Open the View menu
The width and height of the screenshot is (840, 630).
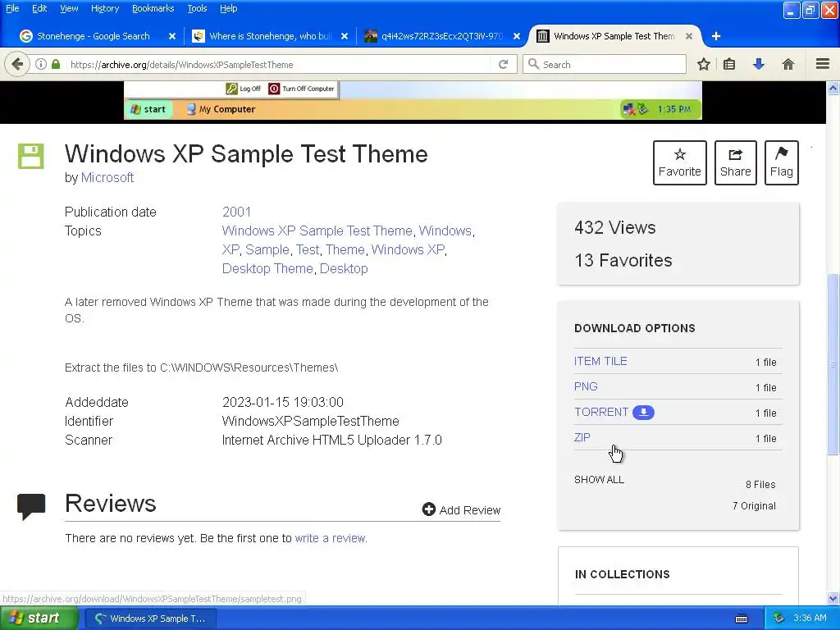69,8
